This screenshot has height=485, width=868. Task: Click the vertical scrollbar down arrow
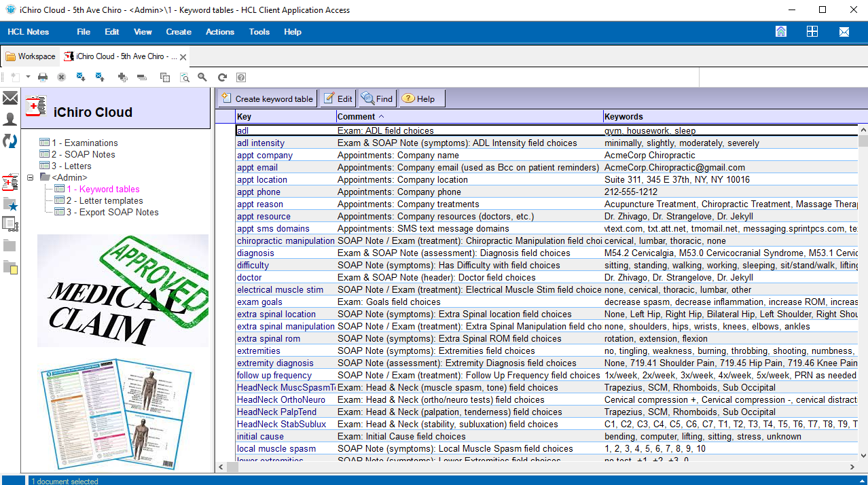(x=863, y=455)
